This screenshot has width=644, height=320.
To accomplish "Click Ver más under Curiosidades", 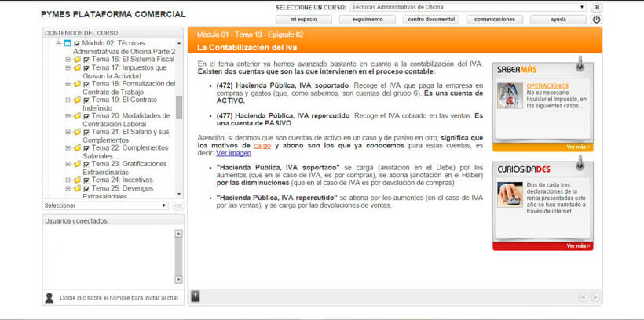I will pyautogui.click(x=578, y=245).
